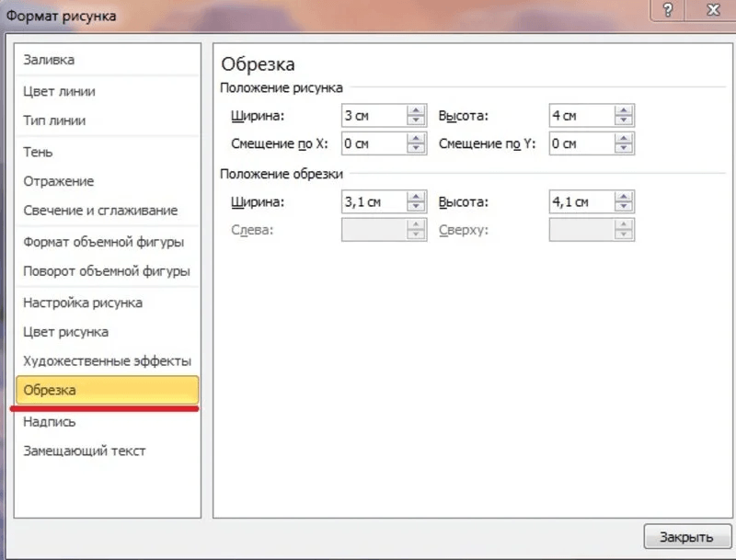Click the crop Ширина field showing 3,1 см
Screen dimensions: 736x560
373,202
